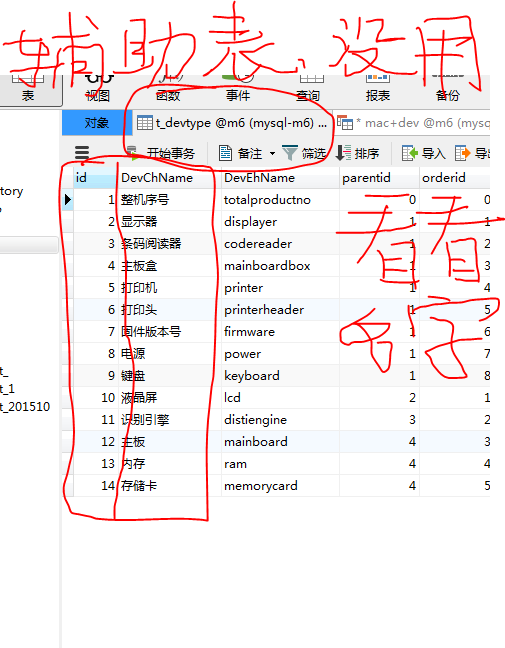Select cell 打印头

pyautogui.click(x=169, y=310)
